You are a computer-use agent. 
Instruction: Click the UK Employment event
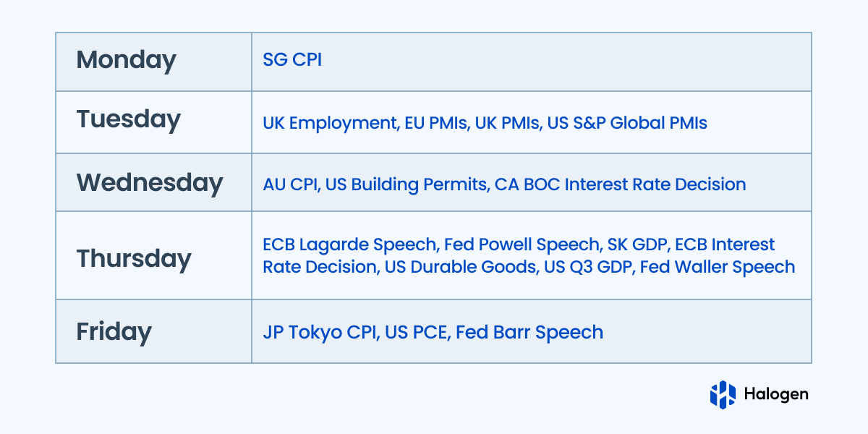tap(329, 123)
